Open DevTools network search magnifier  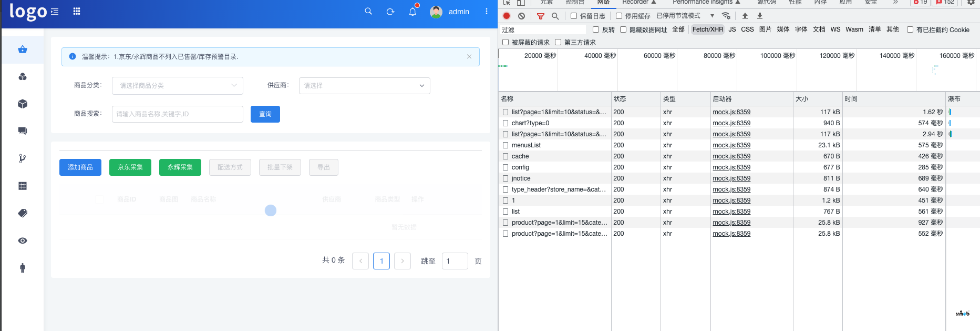tap(555, 16)
